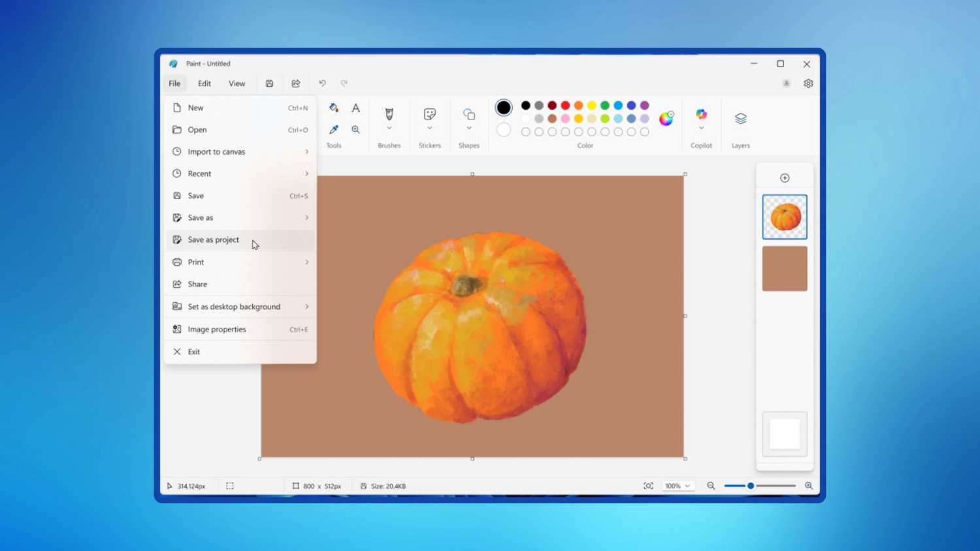Click the zoom out magnifier
The width and height of the screenshot is (980, 551).
point(711,486)
